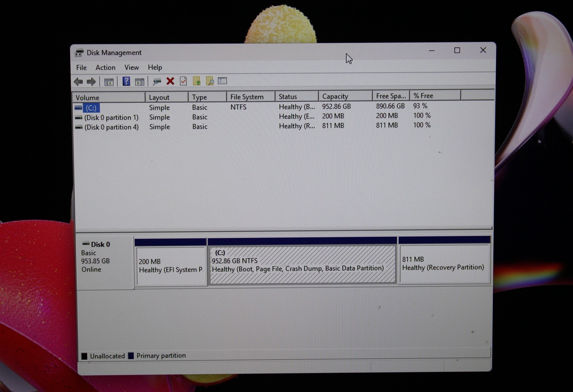Viewport: 573px width, 392px height.
Task: Sort by File System column header
Action: 251,97
